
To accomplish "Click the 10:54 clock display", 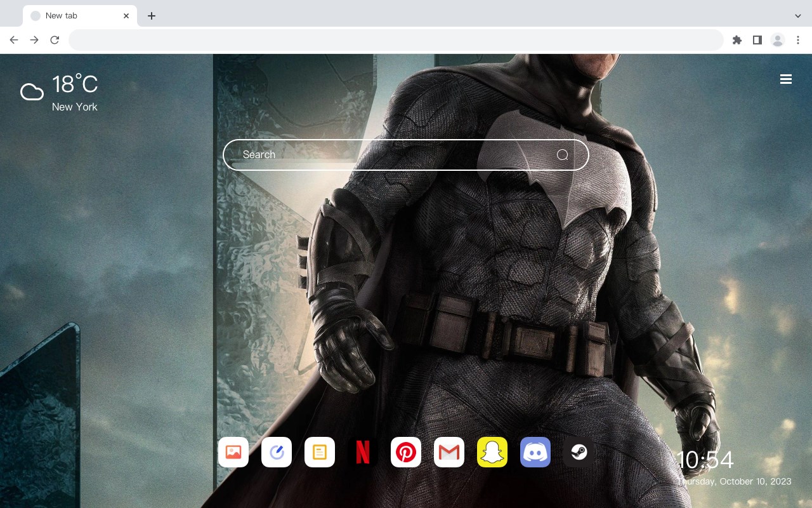I will click(705, 460).
